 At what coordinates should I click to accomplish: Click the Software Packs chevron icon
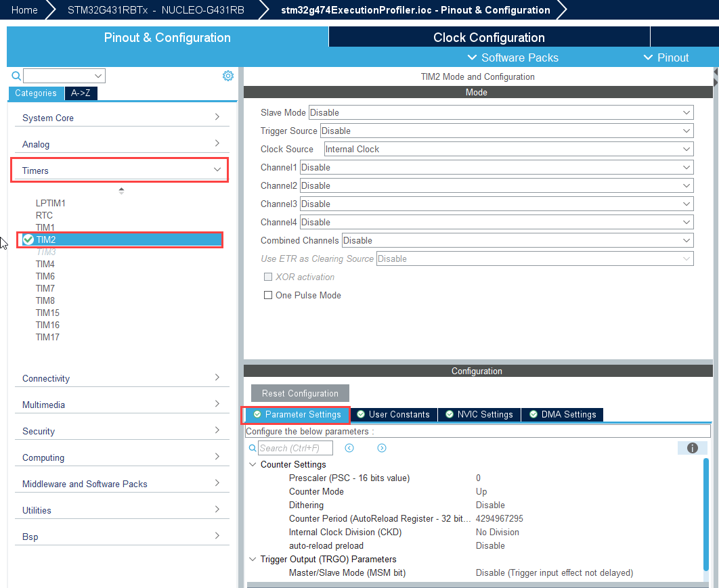tap(472, 58)
